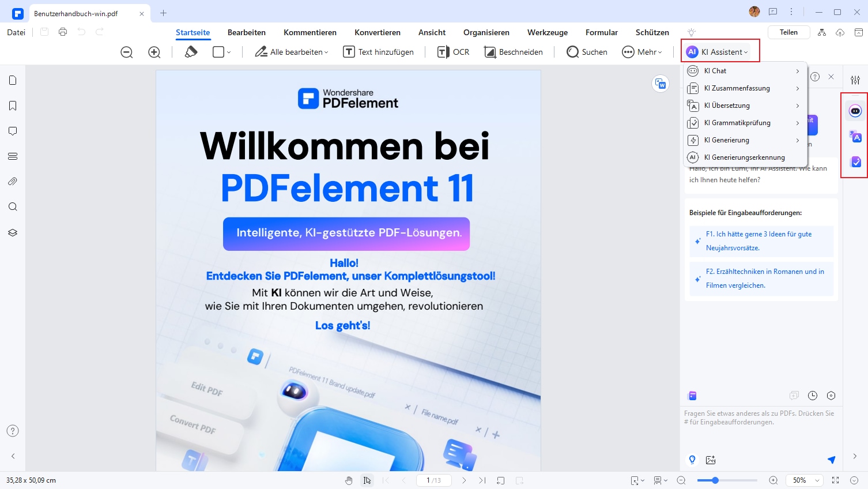This screenshot has height=489, width=868.
Task: Open page thumbnails panel in left sidebar
Action: 13,80
